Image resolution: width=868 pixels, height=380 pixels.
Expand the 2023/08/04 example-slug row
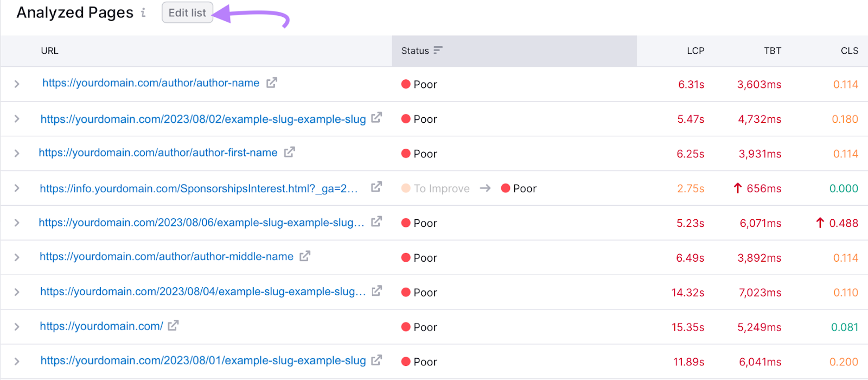(x=17, y=292)
